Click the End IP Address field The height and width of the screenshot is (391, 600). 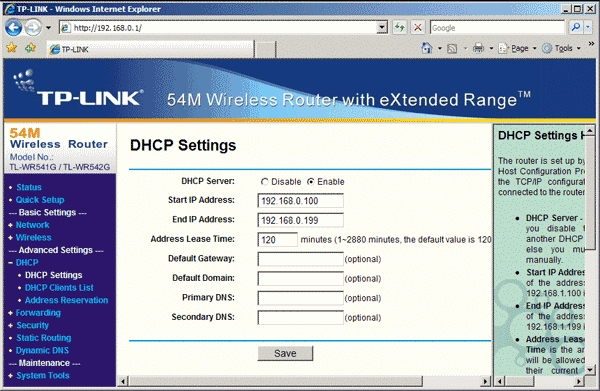pyautogui.click(x=300, y=220)
